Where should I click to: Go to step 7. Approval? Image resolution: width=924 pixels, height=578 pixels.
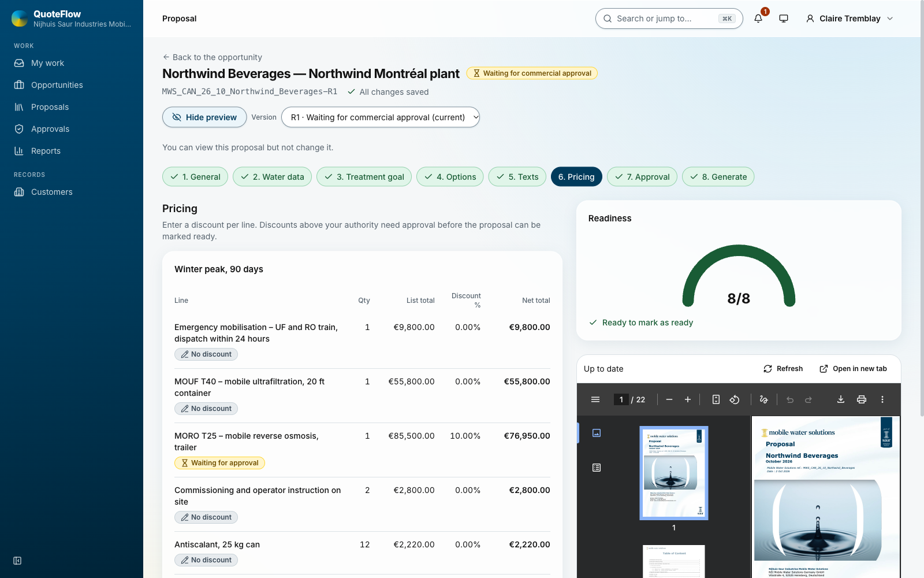click(x=642, y=177)
